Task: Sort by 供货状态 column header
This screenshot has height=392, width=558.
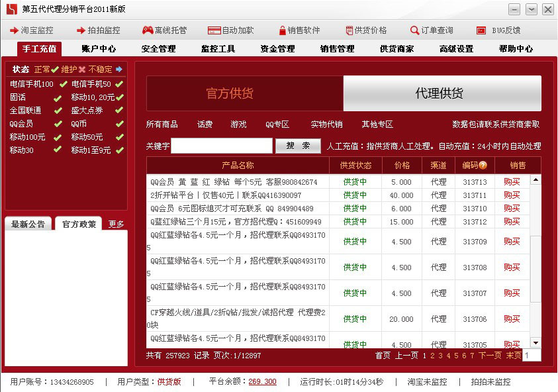Action: (x=355, y=165)
